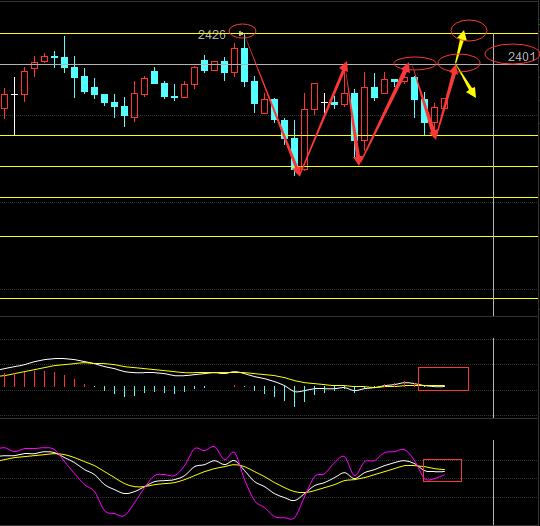Click the red ellipse above the yellow up arrow
The width and height of the screenshot is (540, 526).
click(469, 30)
